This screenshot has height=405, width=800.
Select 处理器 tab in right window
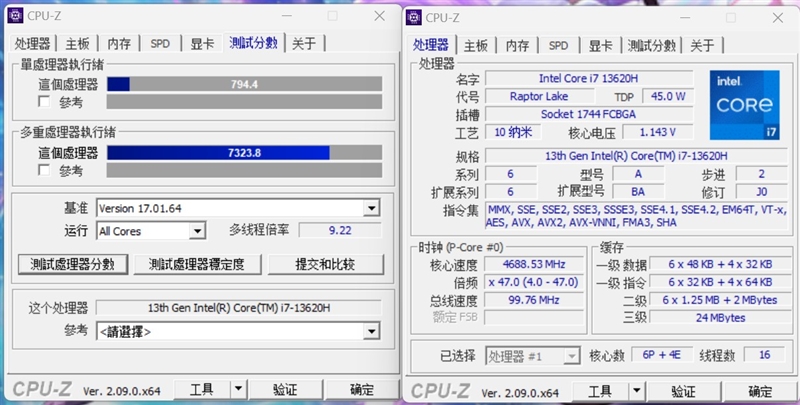[x=431, y=44]
